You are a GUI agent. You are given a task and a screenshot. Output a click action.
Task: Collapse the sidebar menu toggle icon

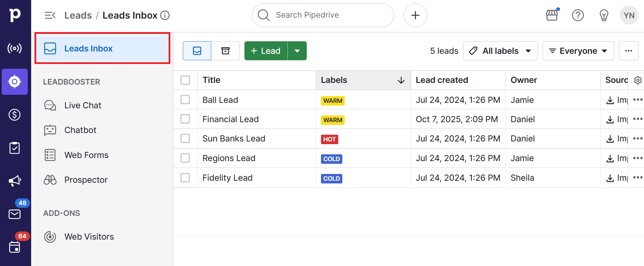coord(50,15)
